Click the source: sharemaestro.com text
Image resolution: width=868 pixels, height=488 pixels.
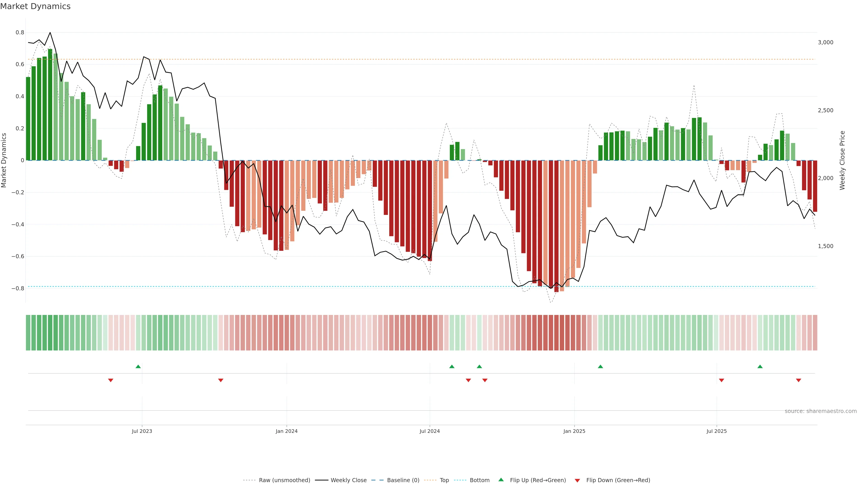click(x=821, y=411)
